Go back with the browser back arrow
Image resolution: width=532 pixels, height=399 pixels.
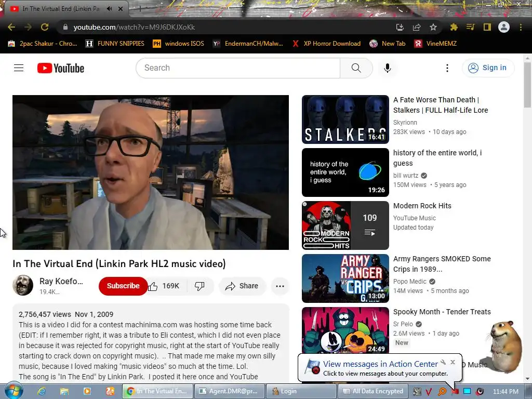click(11, 27)
